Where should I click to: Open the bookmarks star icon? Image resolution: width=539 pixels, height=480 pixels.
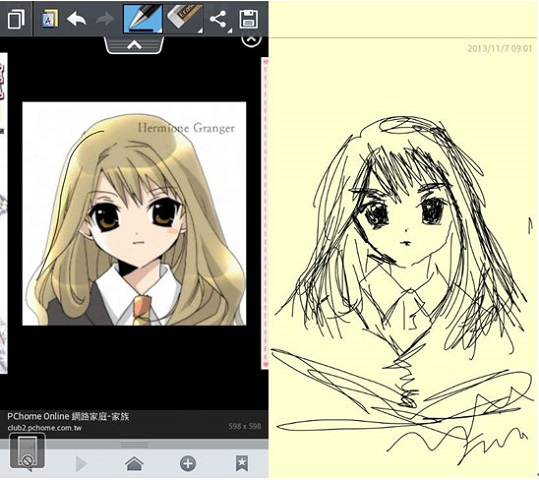[x=242, y=463]
